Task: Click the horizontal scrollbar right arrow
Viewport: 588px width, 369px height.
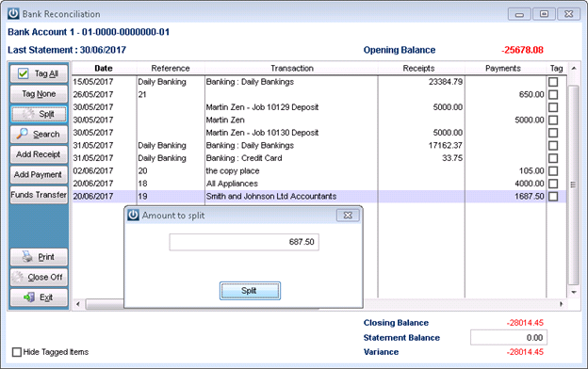Action: pyautogui.click(x=562, y=304)
